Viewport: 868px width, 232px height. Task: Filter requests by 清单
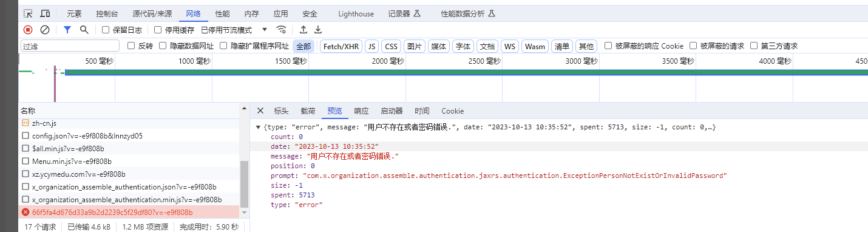tap(562, 46)
